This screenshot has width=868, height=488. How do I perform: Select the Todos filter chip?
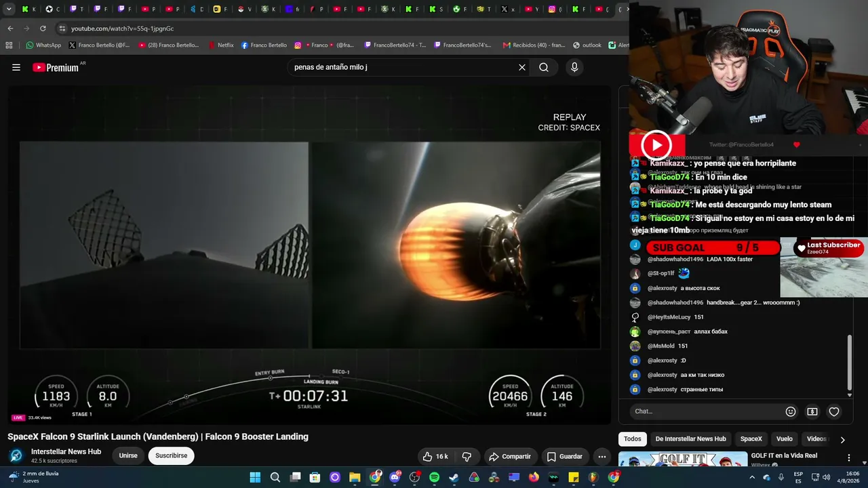633,439
